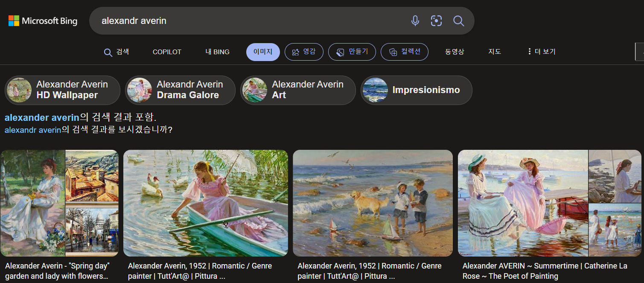Open the family wading at beach thumbnail
Image resolution: width=644 pixels, height=283 pixels.
pyautogui.click(x=615, y=230)
